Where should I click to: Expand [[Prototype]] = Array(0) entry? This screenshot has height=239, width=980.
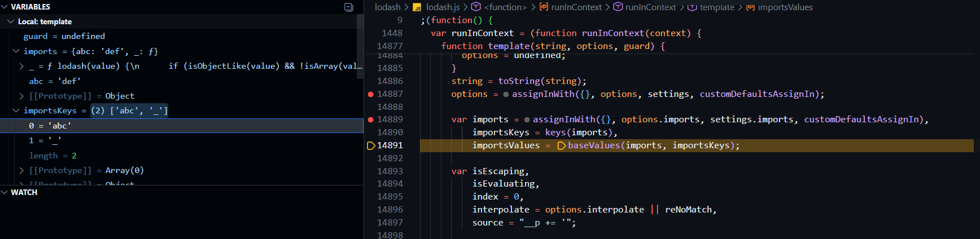click(x=22, y=170)
